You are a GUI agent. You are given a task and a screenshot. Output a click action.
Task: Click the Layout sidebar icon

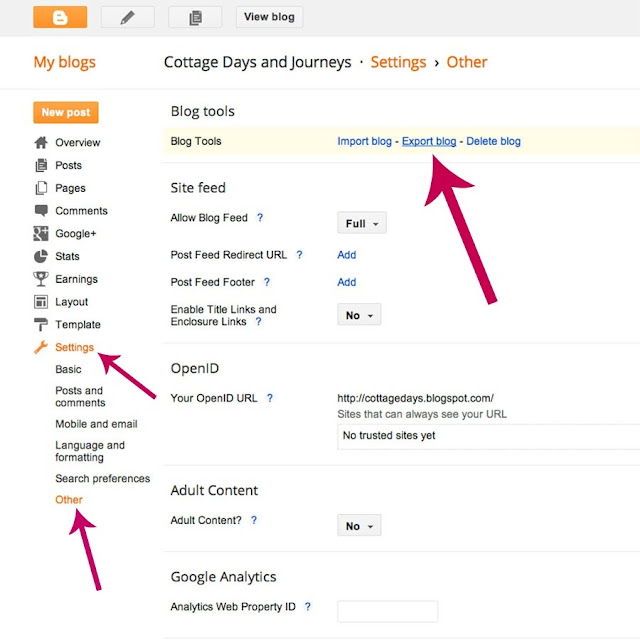click(x=41, y=302)
